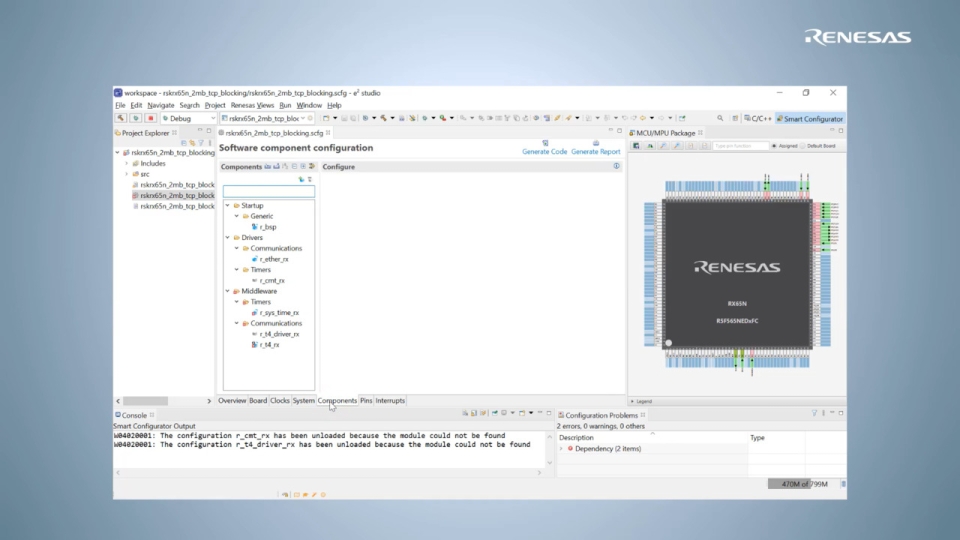Viewport: 960px width, 540px height.
Task: Select the r_ether_rx component
Action: [274, 259]
